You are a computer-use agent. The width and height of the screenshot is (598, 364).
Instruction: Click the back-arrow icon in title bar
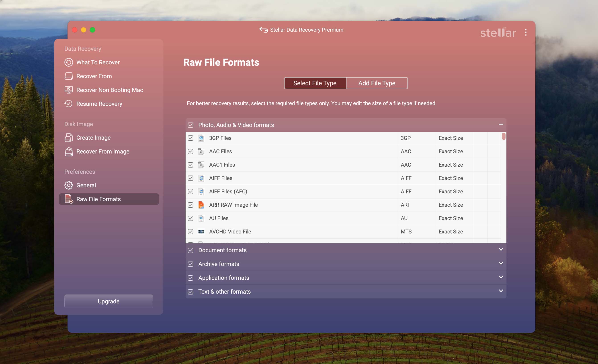[263, 30]
